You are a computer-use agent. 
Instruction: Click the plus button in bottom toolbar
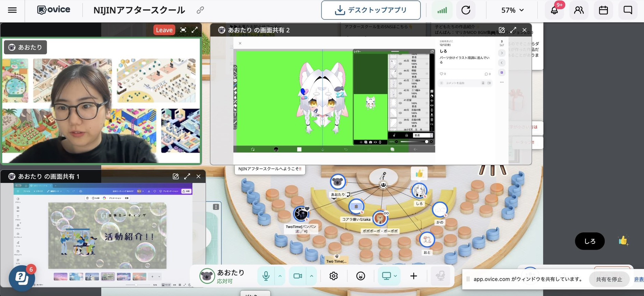(x=414, y=276)
